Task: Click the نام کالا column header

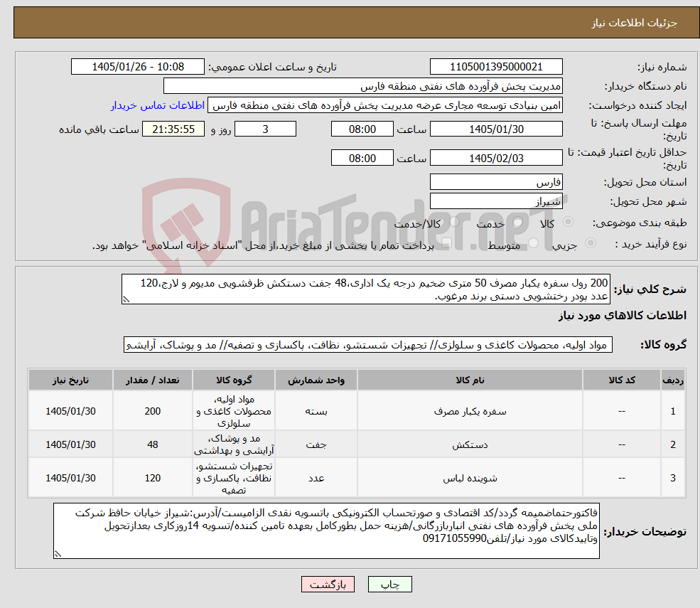Action: (470, 380)
